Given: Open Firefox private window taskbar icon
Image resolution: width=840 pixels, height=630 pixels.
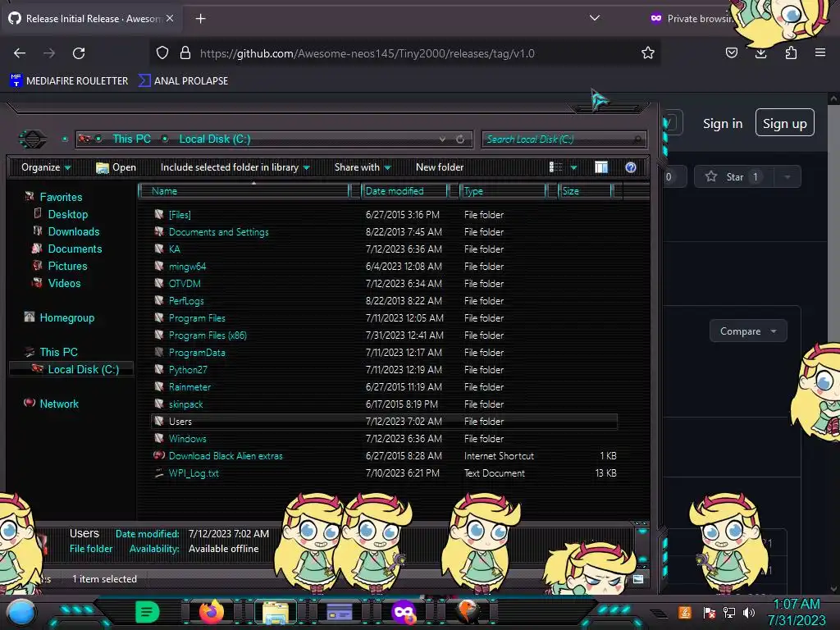Looking at the screenshot, I should coord(404,612).
